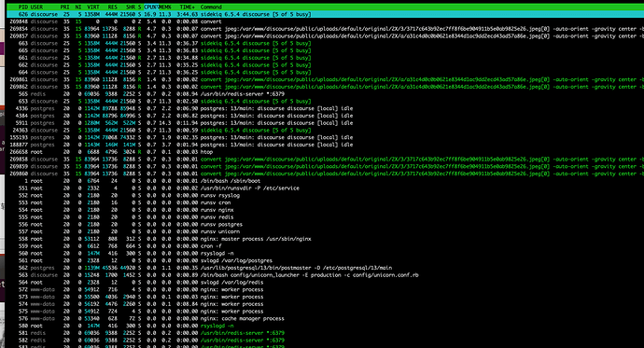Select running sidekiq thread PID 661

[x=326, y=58]
